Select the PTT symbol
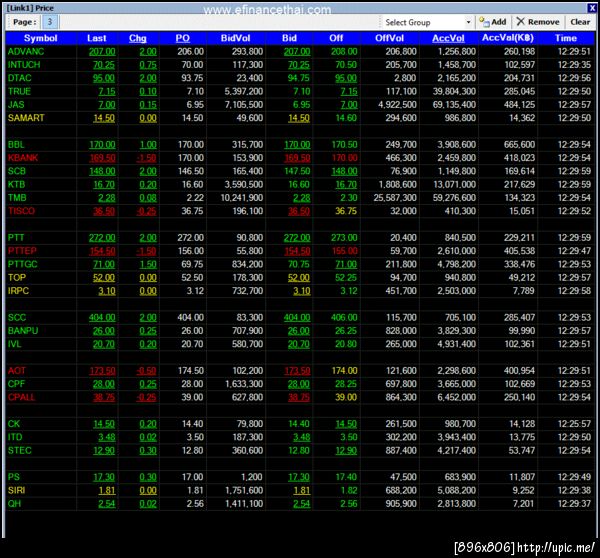The width and height of the screenshot is (600, 558). point(16,238)
